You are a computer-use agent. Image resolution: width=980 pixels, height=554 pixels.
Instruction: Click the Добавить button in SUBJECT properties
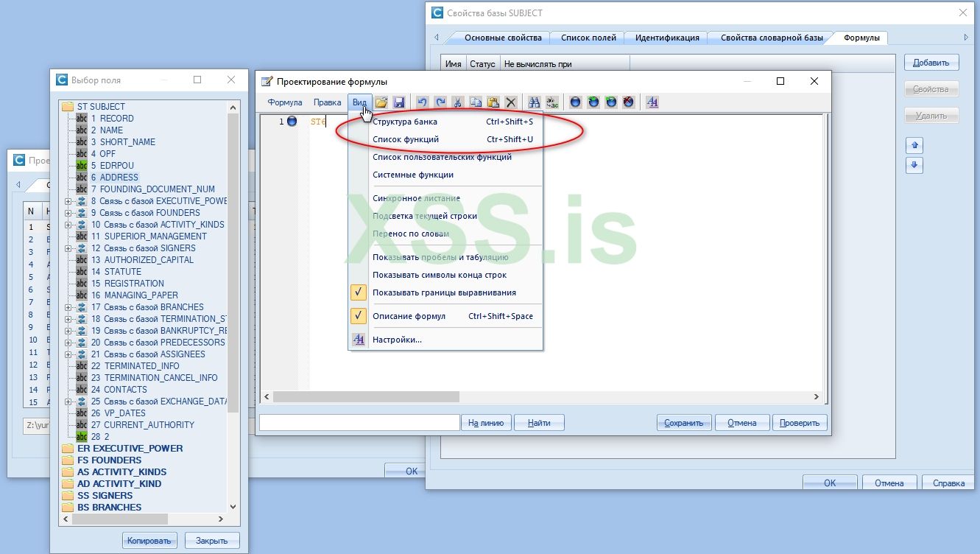coord(931,63)
